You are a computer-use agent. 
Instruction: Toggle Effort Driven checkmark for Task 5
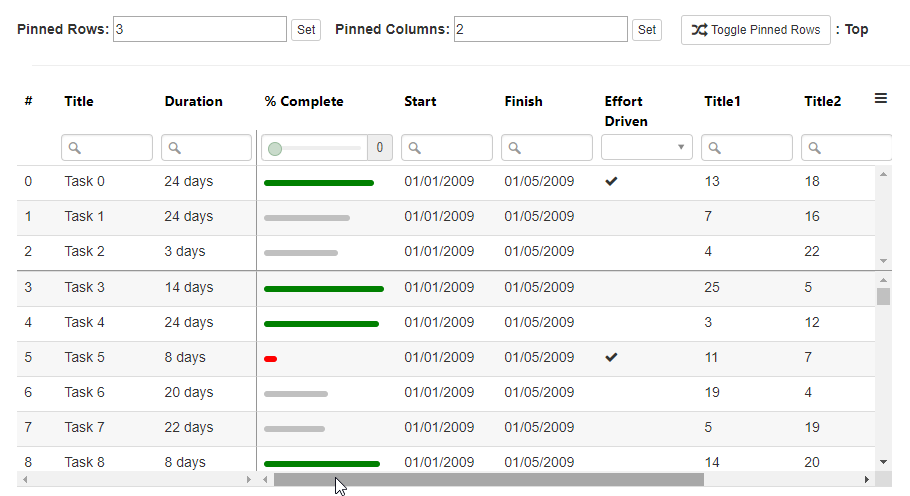click(x=611, y=357)
